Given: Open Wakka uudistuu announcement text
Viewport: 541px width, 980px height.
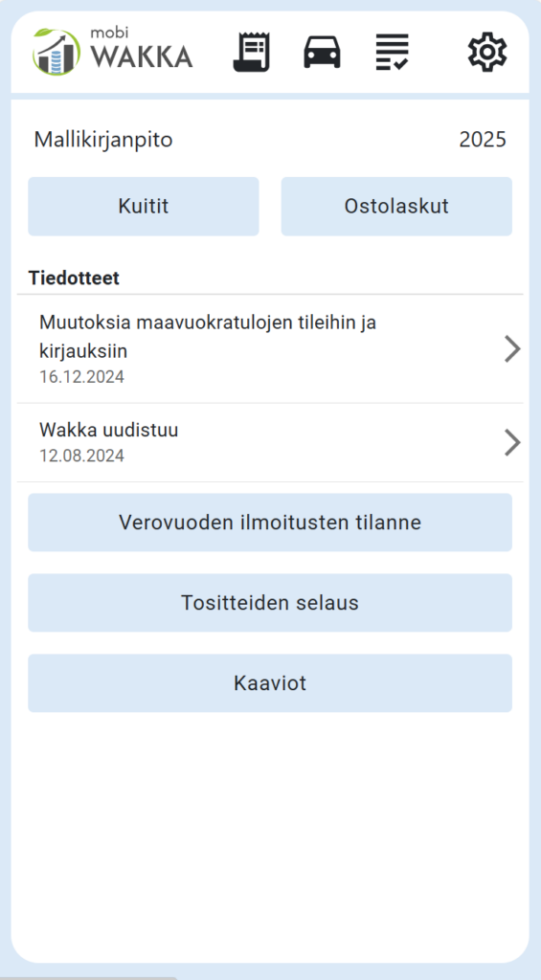Looking at the screenshot, I should (109, 430).
